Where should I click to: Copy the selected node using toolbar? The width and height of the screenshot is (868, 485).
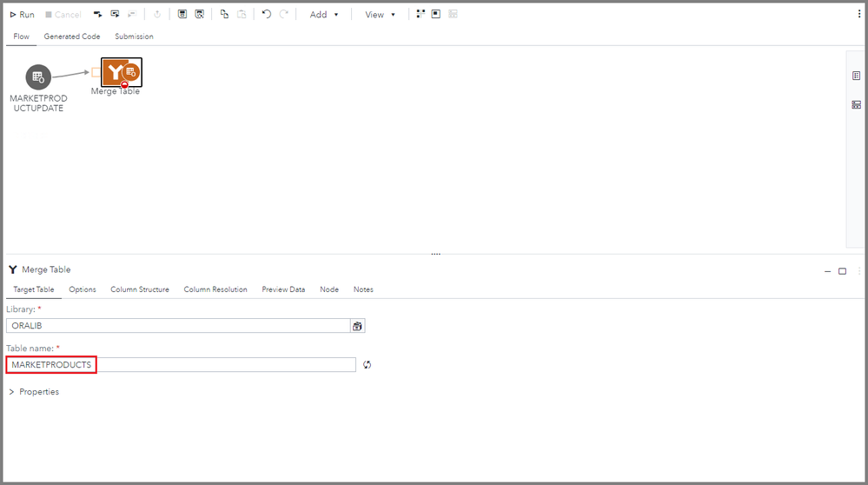point(224,14)
